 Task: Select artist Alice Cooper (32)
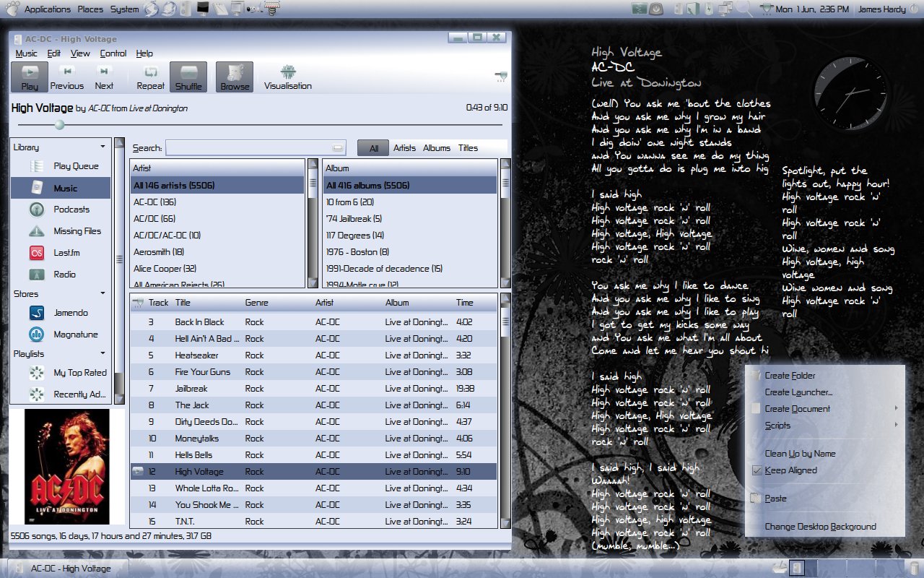tap(217, 269)
